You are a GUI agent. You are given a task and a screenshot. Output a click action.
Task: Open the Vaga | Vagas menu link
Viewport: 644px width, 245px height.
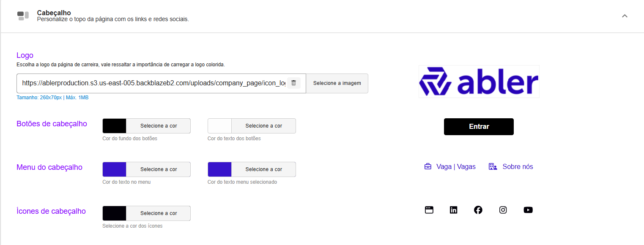[456, 166]
